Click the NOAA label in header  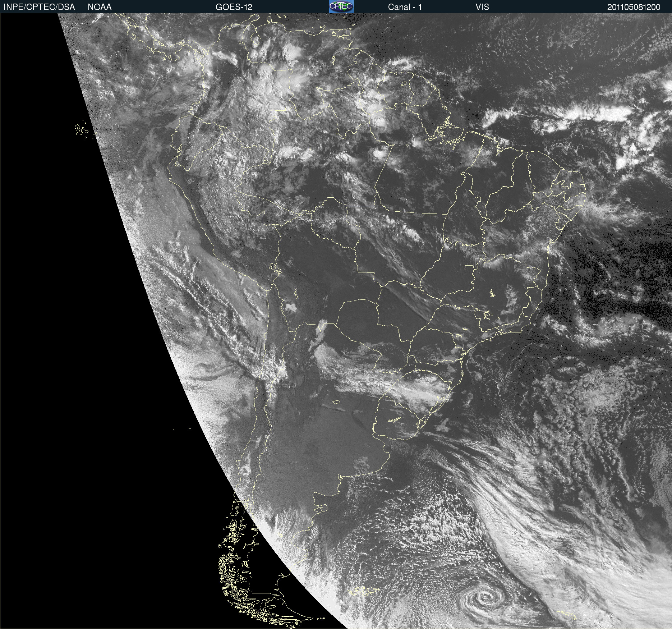pos(100,7)
